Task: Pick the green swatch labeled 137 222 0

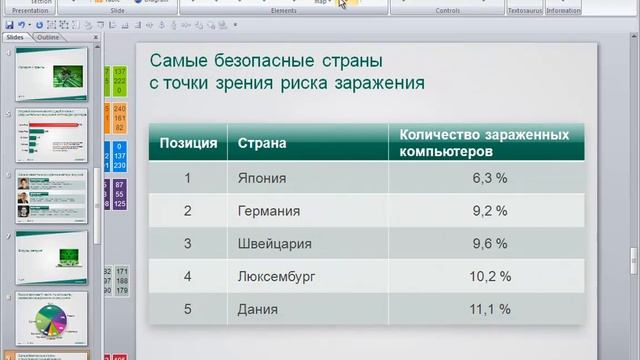Action: [x=120, y=81]
